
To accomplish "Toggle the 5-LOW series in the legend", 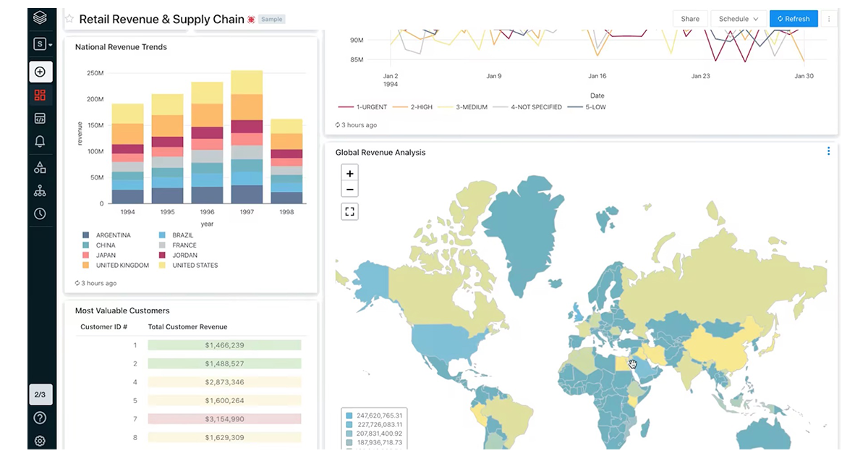I will click(x=587, y=107).
